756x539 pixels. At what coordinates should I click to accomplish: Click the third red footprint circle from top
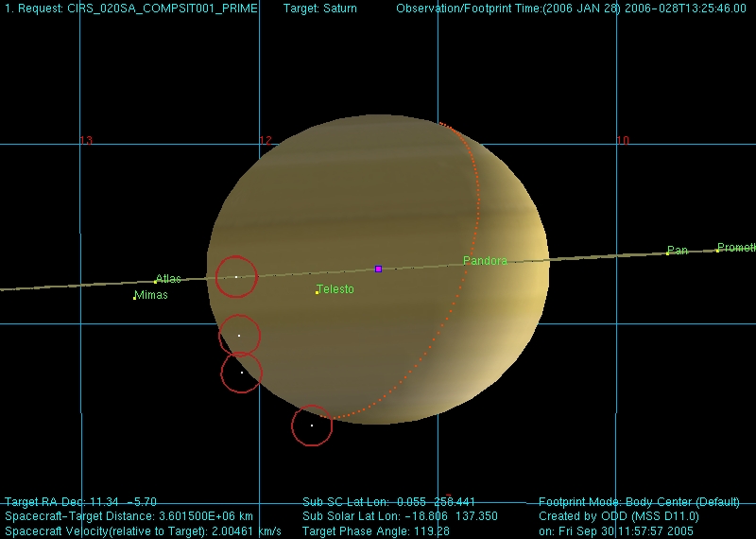pyautogui.click(x=242, y=373)
